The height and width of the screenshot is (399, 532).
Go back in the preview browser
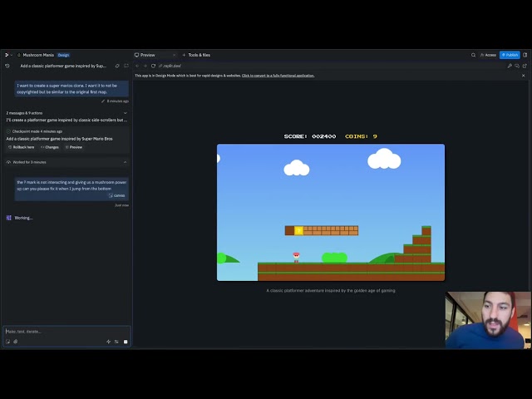click(137, 66)
